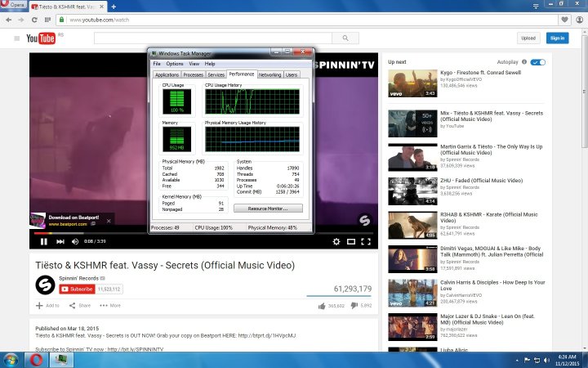Add page to bookmarks heart icon
Screen dimensions: 588x368
pos(564,20)
